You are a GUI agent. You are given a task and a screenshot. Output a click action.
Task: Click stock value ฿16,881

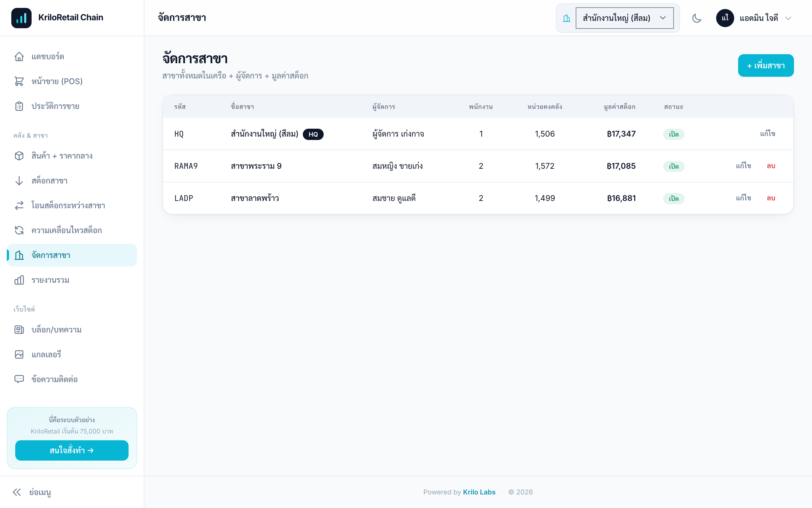pyautogui.click(x=621, y=198)
